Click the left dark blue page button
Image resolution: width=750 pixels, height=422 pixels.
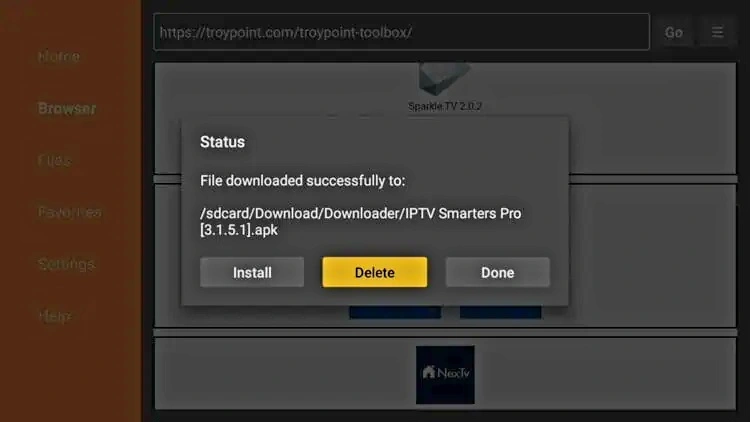[395, 312]
